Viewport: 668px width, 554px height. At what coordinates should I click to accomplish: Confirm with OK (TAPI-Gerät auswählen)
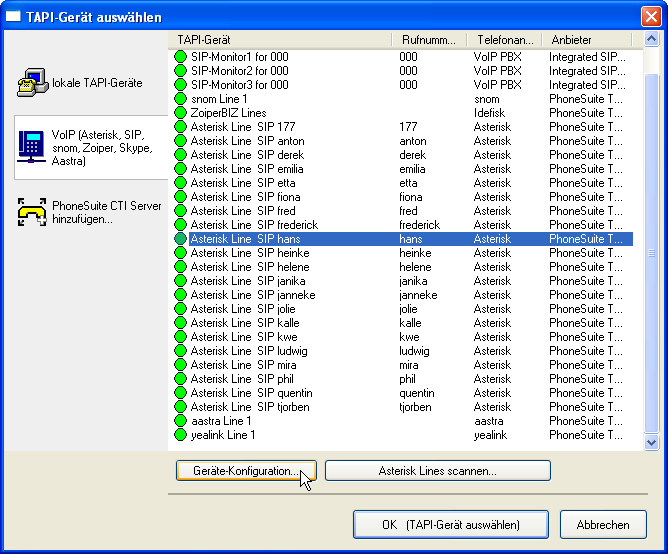tap(450, 524)
